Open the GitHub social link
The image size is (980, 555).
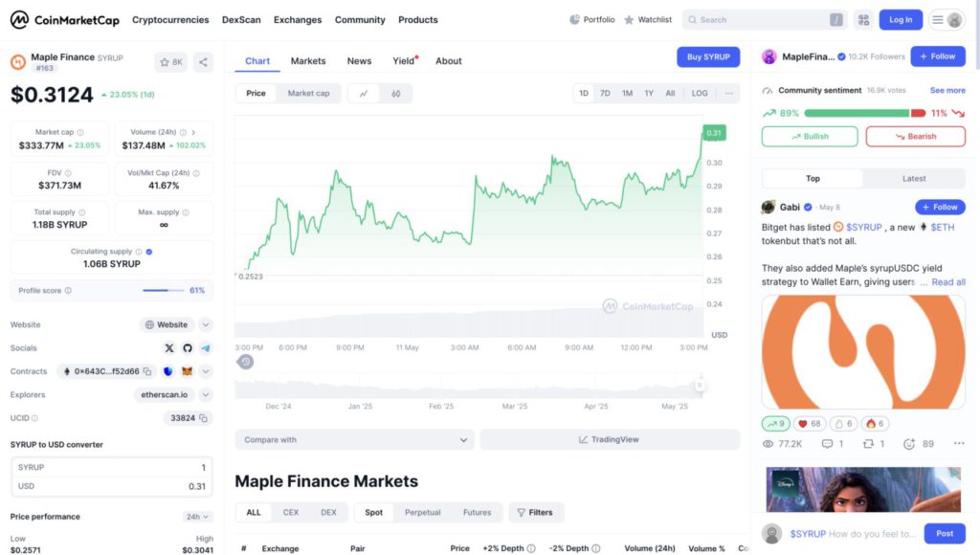point(188,348)
